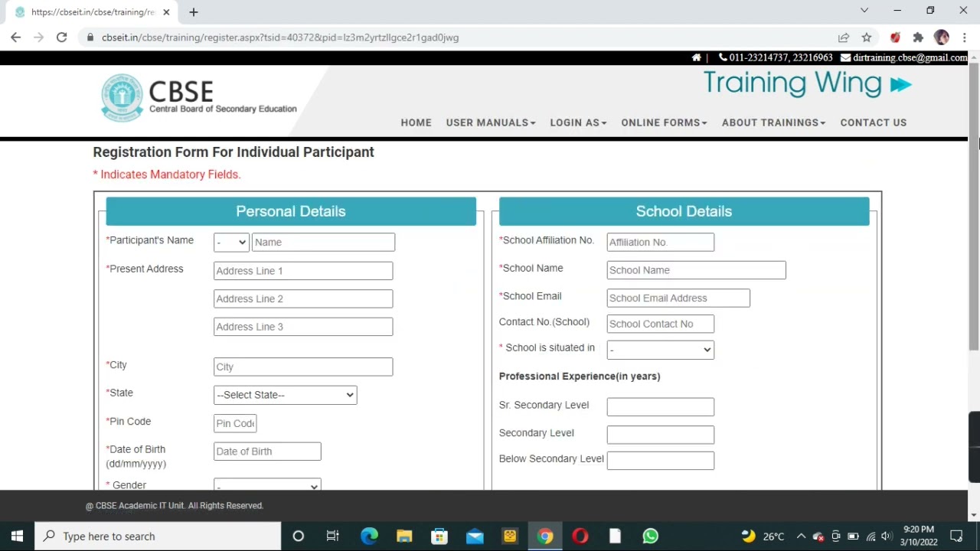Viewport: 980px width, 551px height.
Task: Open the Select State dropdown
Action: point(286,395)
